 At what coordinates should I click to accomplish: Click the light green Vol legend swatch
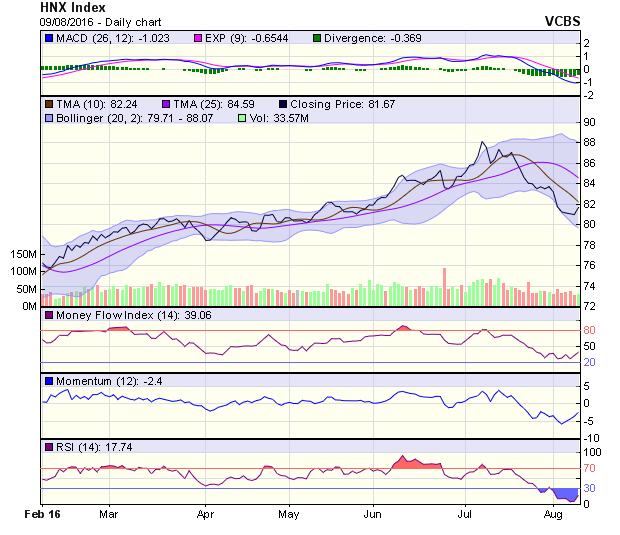point(240,117)
